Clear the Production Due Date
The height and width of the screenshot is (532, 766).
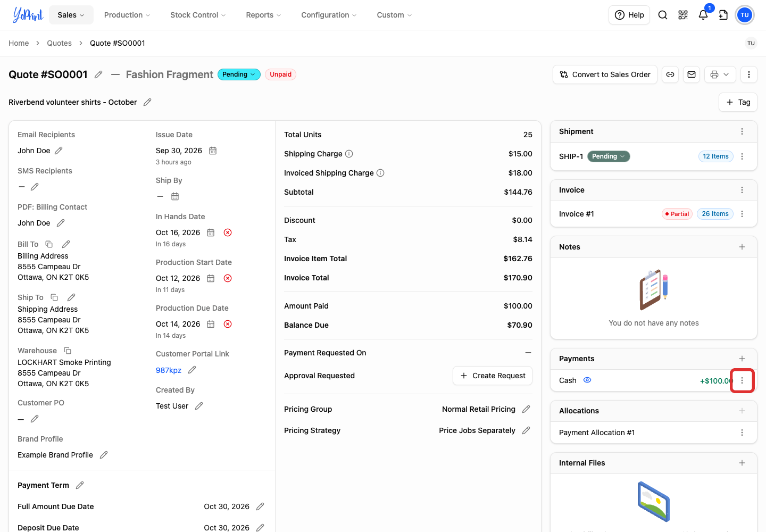coord(228,324)
